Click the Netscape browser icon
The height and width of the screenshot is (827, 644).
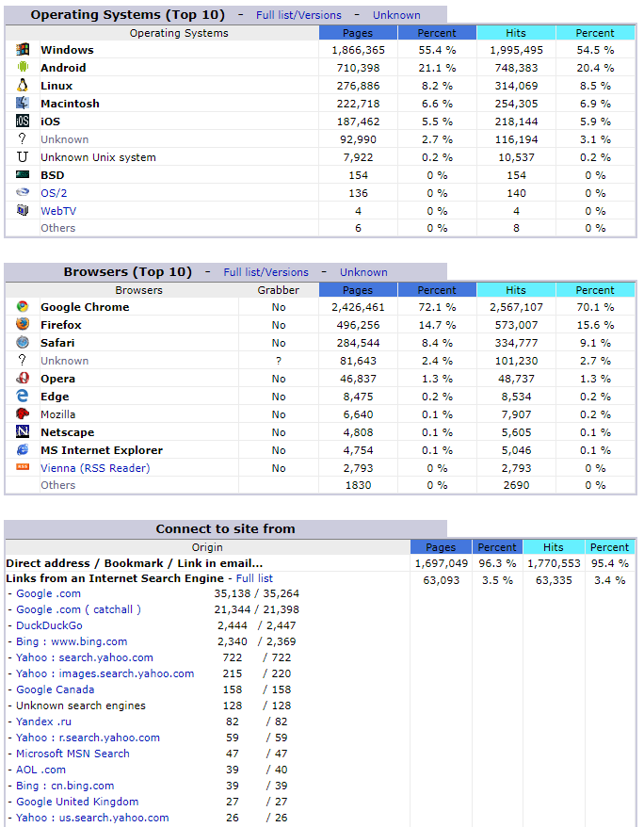[x=23, y=432]
